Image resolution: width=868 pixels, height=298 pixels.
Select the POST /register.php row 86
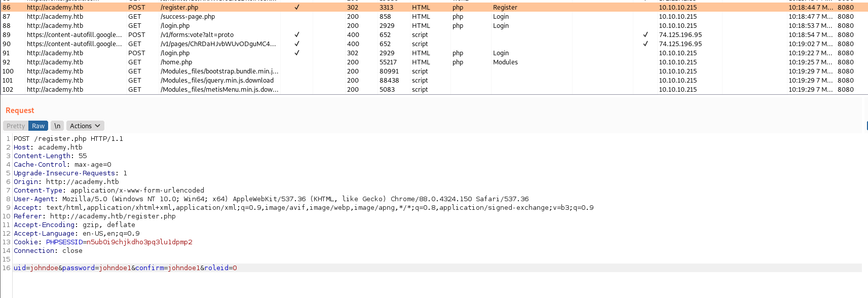click(x=179, y=8)
